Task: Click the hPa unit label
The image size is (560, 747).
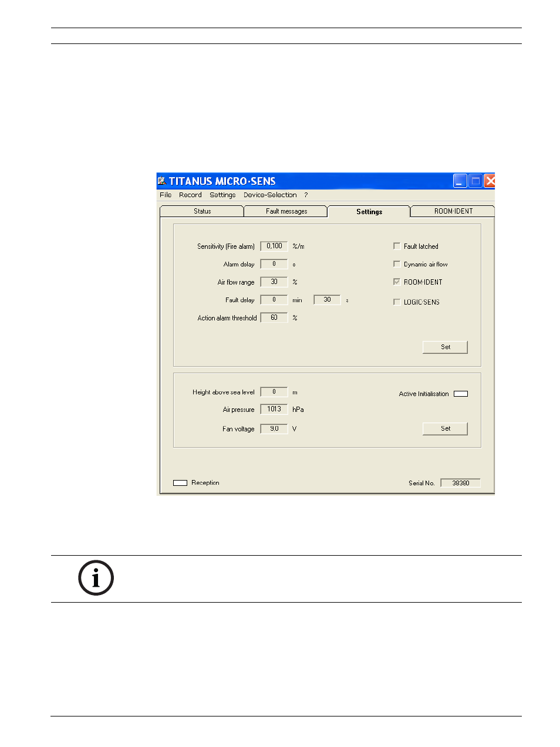Action: [x=298, y=410]
